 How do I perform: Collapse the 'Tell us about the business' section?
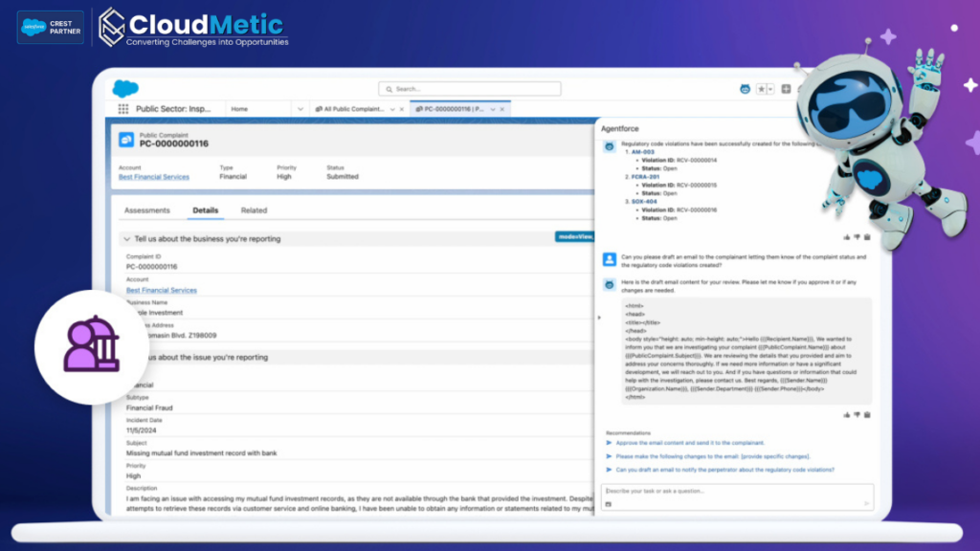pos(127,239)
